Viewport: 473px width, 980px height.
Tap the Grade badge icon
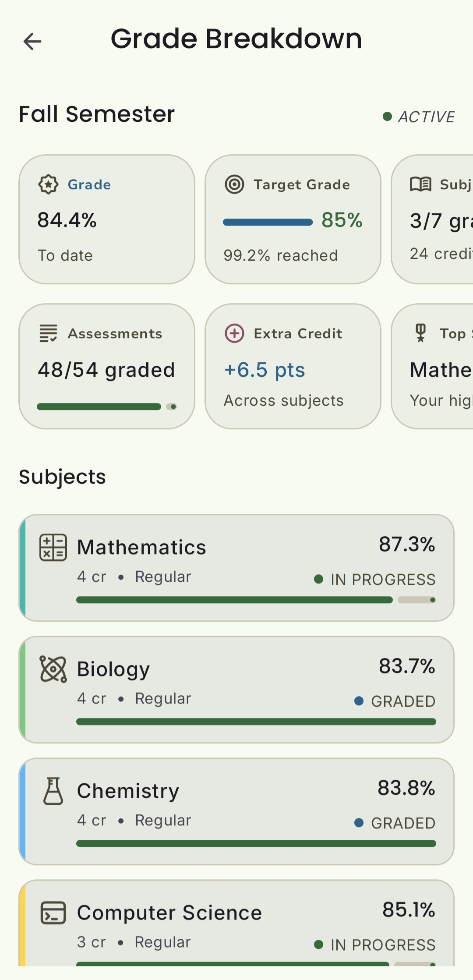(x=48, y=184)
